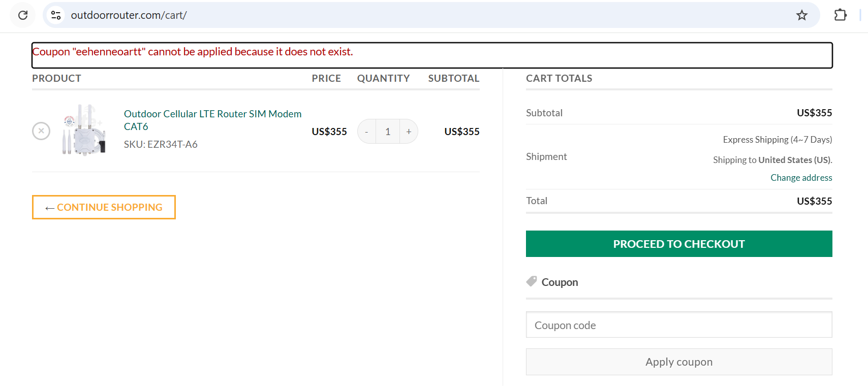
Task: Click the Shipment label
Action: tap(546, 156)
